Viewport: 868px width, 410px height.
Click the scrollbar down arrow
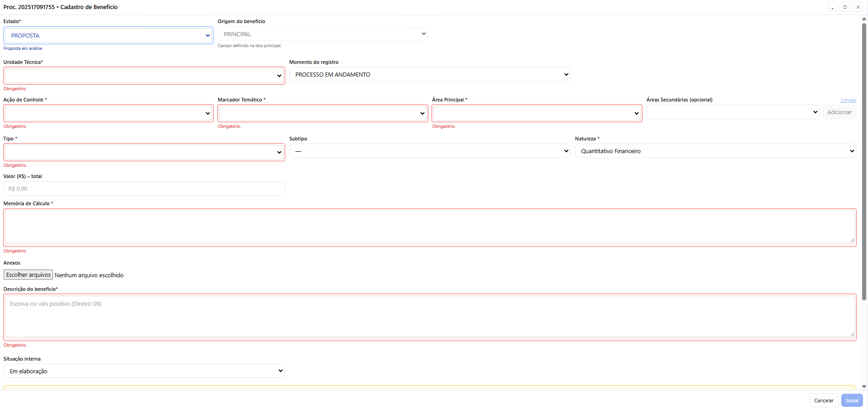[x=864, y=387]
